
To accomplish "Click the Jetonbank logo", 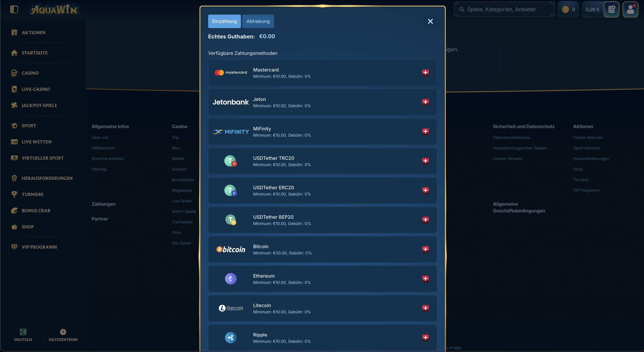I will [231, 102].
